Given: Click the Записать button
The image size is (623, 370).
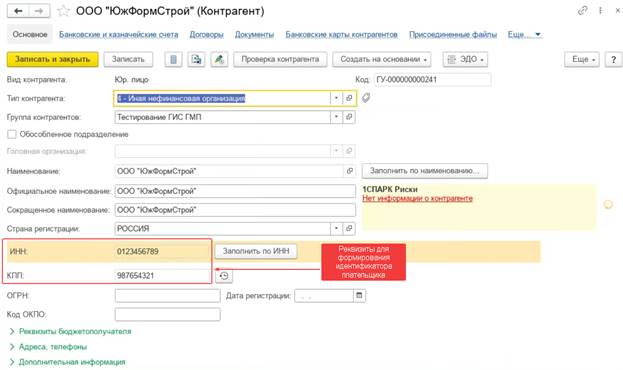Looking at the screenshot, I should pyautogui.click(x=128, y=60).
